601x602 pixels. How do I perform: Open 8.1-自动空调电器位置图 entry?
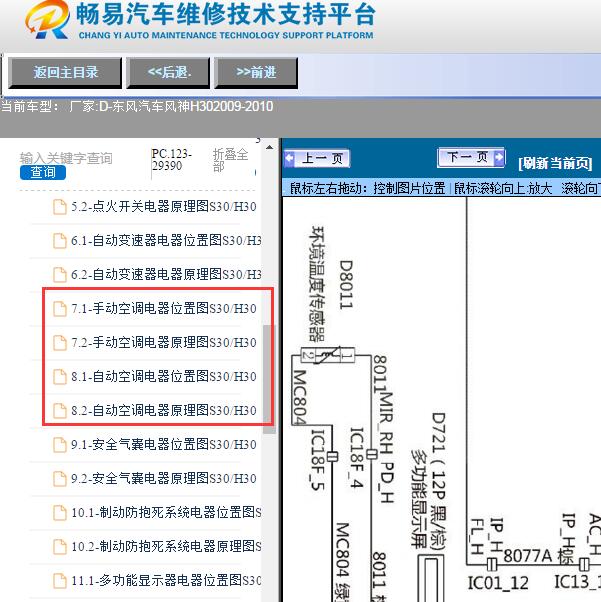coord(164,376)
